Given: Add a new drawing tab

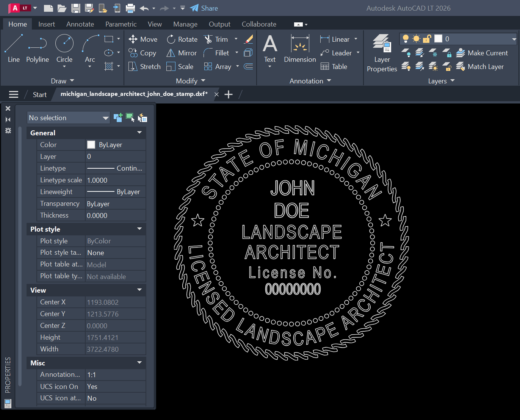Looking at the screenshot, I should coord(229,94).
